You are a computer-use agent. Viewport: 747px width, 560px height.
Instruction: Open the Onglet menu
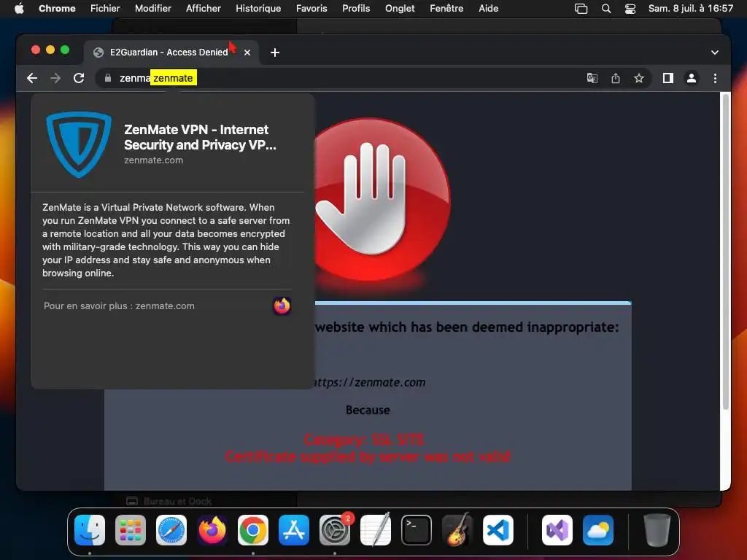[x=400, y=8]
